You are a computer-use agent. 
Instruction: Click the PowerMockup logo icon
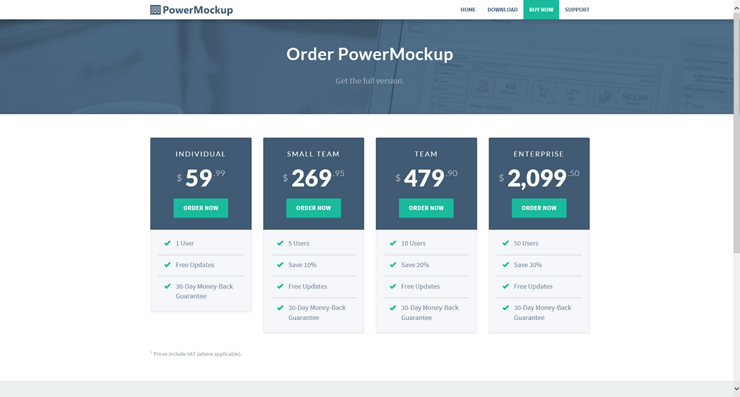[x=155, y=10]
